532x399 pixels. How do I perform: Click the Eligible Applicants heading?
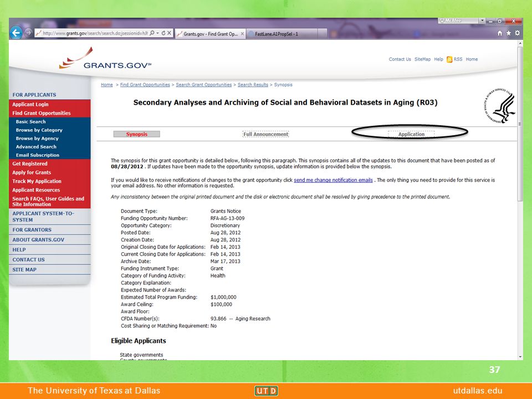click(139, 341)
